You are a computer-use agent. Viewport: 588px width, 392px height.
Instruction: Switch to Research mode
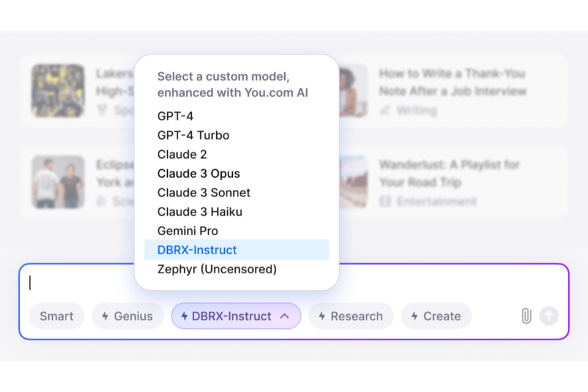(x=350, y=316)
